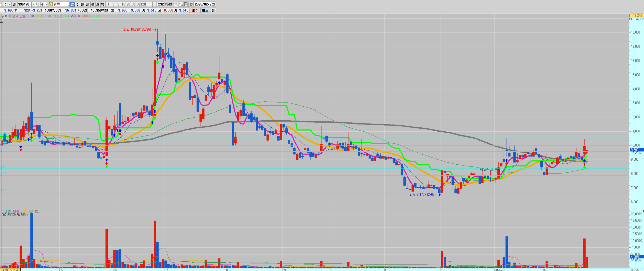Expand the stock code 396470 dropdown
Viewport: 644px width, 271px height.
coord(33,4)
